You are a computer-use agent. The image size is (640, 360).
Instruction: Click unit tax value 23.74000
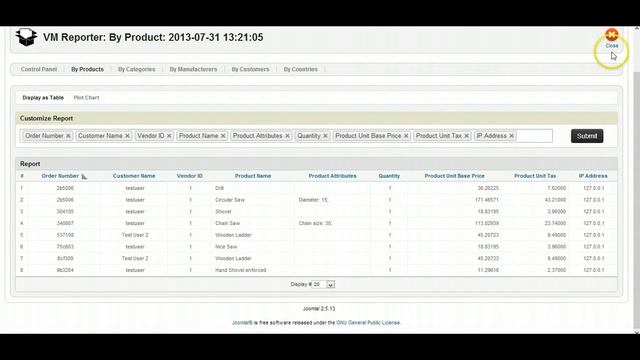point(555,224)
